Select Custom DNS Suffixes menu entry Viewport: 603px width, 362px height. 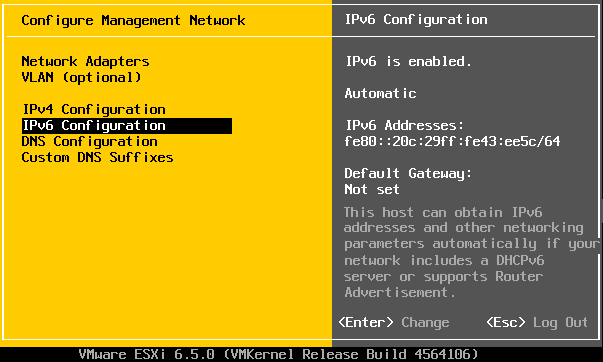(x=97, y=157)
